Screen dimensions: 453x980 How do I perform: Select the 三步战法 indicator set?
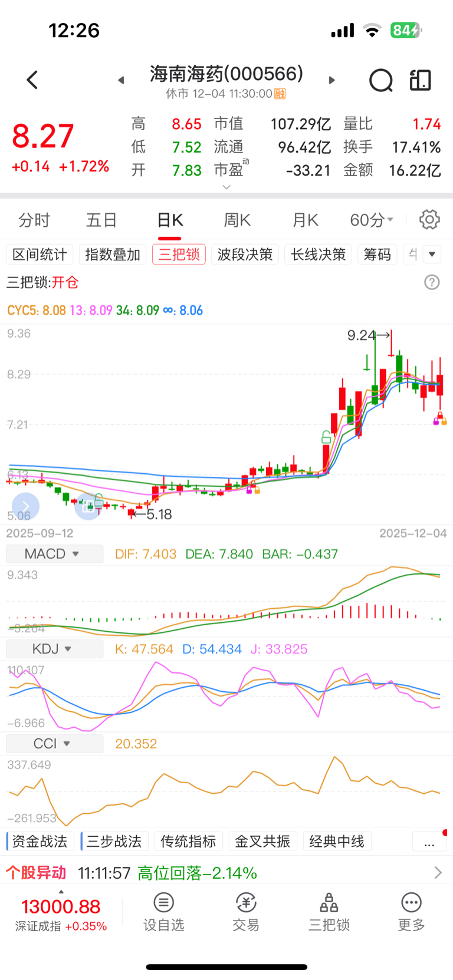[114, 842]
